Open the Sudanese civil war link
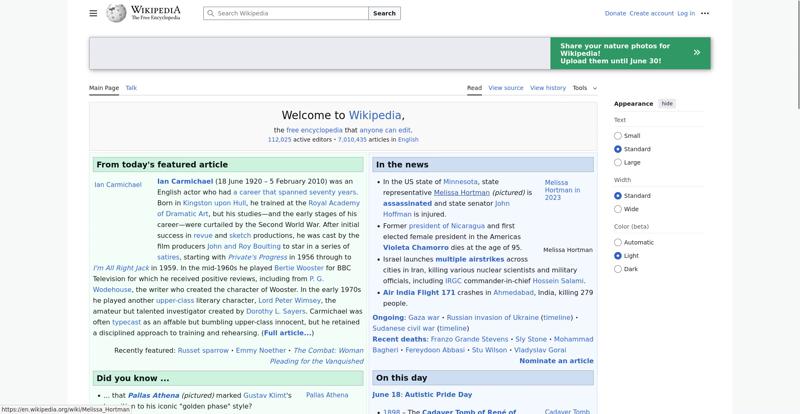 (x=404, y=328)
